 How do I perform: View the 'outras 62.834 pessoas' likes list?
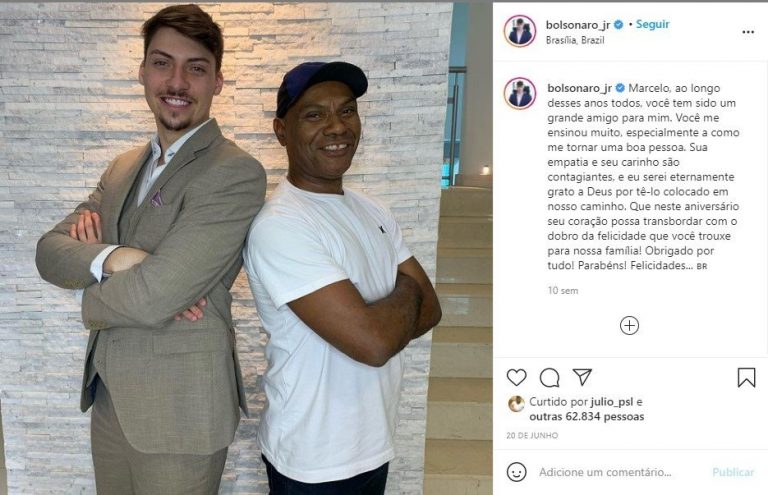(586, 417)
